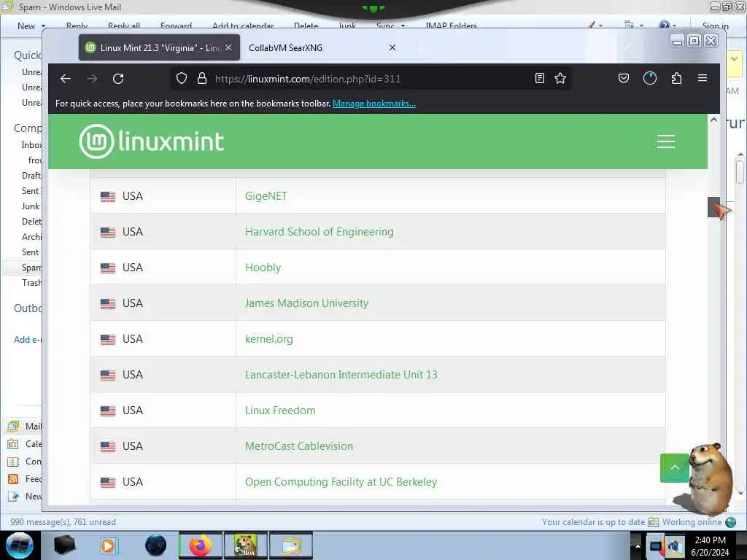Open Newsgroups shortcut icon in Live Mail sidebar
The width and height of the screenshot is (747, 560).
[13, 497]
